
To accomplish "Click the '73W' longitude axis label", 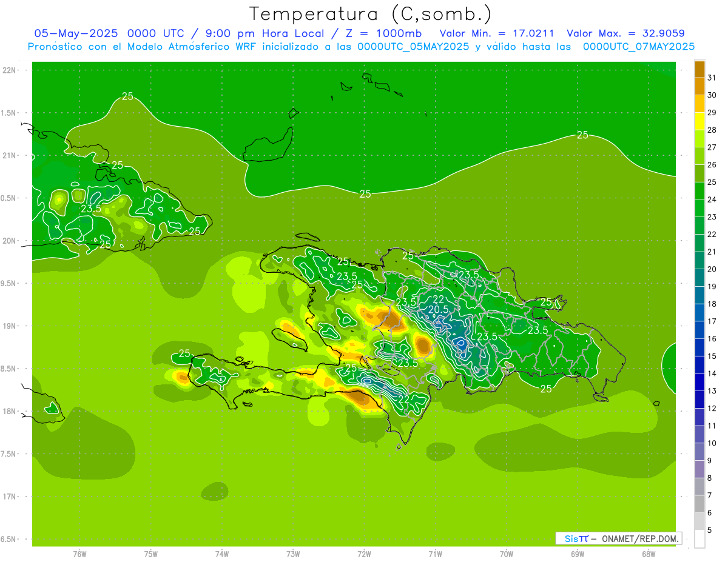I will 293,554.
